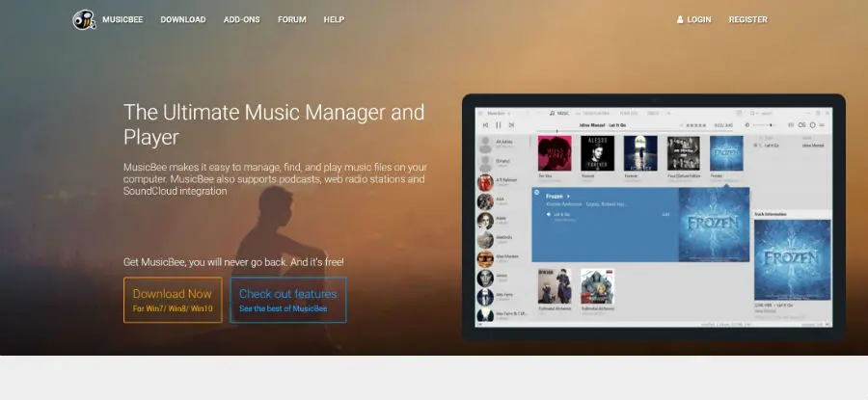The height and width of the screenshot is (400, 868).
Task: Click the REGISTER link
Action: (747, 19)
